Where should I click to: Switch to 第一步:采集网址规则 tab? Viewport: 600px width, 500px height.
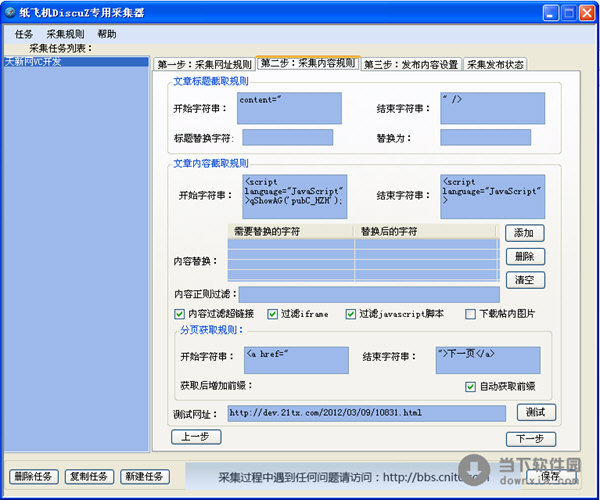[x=204, y=64]
